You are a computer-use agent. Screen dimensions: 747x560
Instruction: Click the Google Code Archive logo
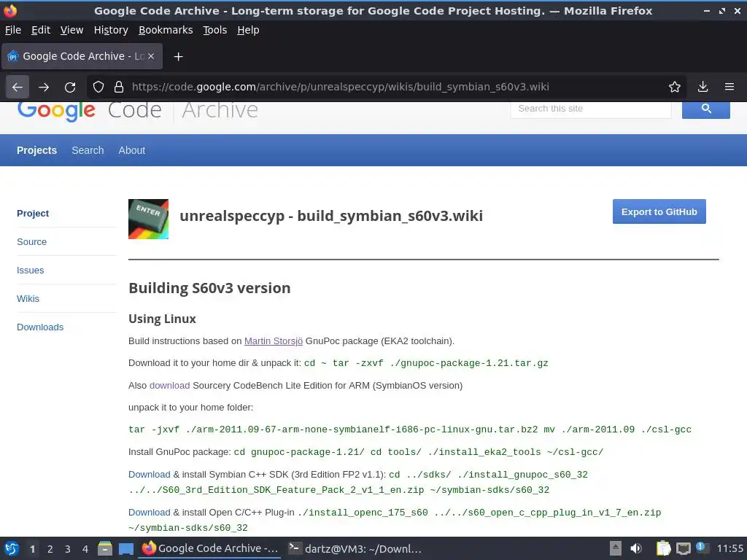(138, 110)
